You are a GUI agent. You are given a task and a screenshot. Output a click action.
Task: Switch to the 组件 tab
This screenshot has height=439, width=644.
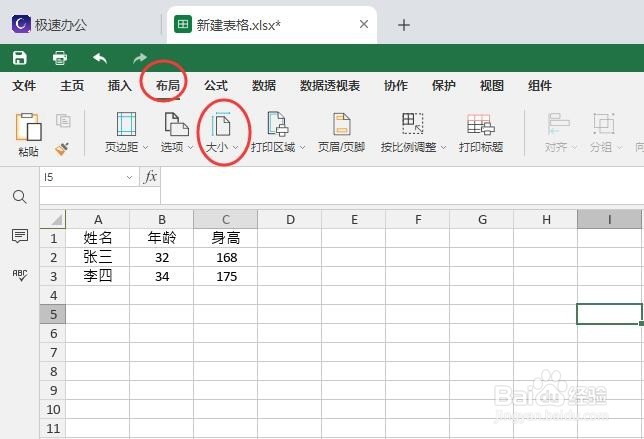pos(540,85)
